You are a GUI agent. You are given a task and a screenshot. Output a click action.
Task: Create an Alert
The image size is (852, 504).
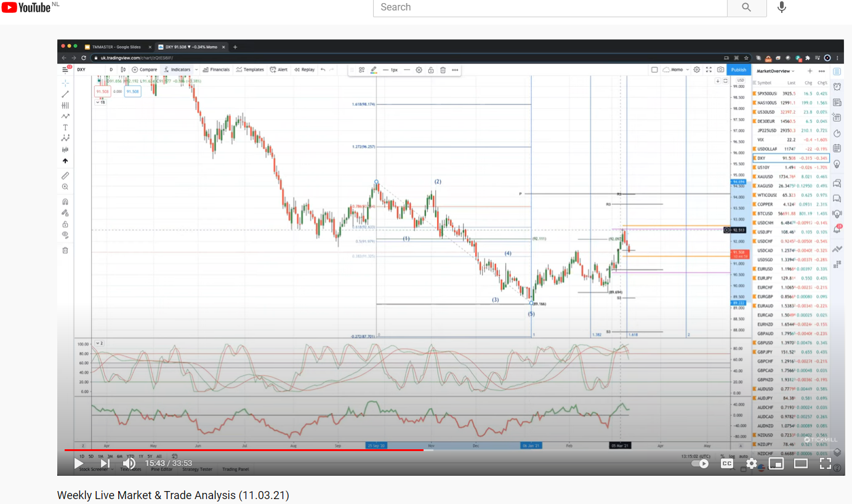click(x=279, y=70)
